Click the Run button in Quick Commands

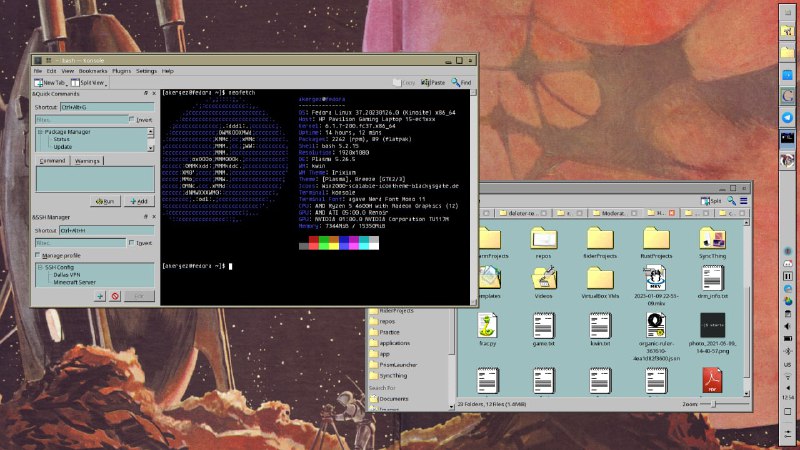pyautogui.click(x=105, y=201)
